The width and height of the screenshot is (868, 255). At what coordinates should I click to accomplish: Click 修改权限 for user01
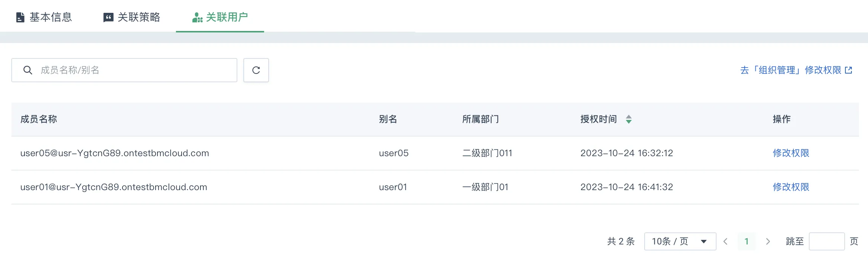[791, 187]
